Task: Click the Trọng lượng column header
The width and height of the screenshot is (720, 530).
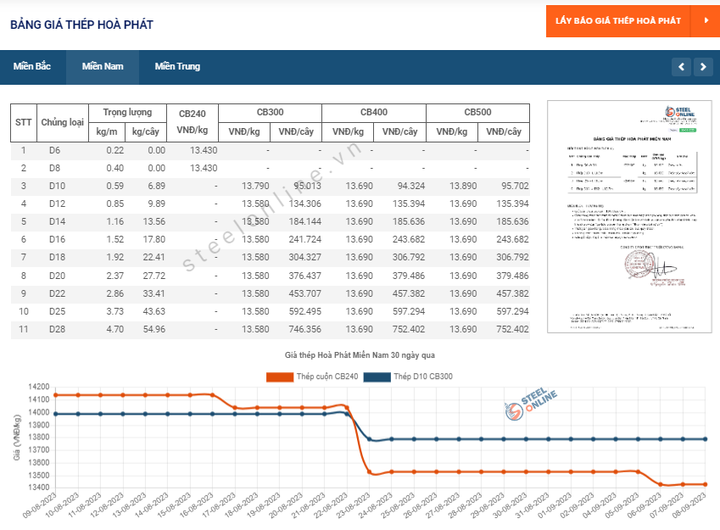Action: 127,113
